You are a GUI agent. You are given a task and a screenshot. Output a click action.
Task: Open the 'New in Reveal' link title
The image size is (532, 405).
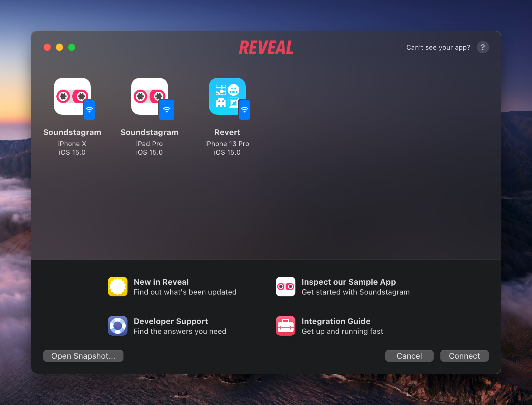(x=161, y=282)
